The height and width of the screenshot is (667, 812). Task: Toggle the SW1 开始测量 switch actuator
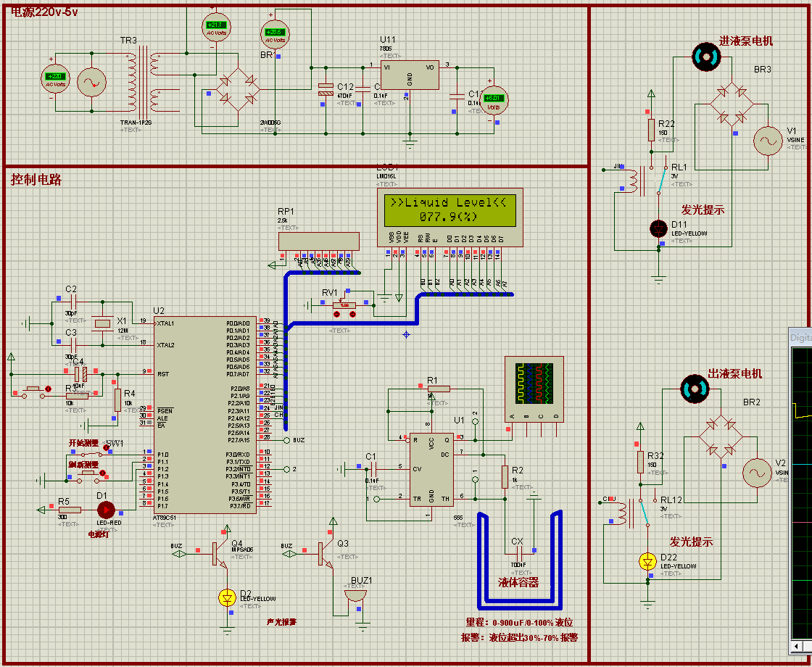click(107, 448)
